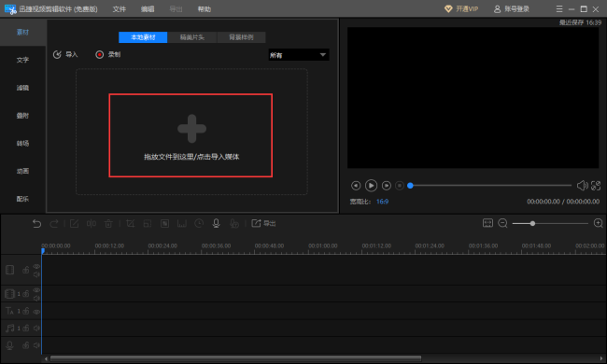
Task: Click the timeline zoom slider handle
Action: (x=532, y=223)
